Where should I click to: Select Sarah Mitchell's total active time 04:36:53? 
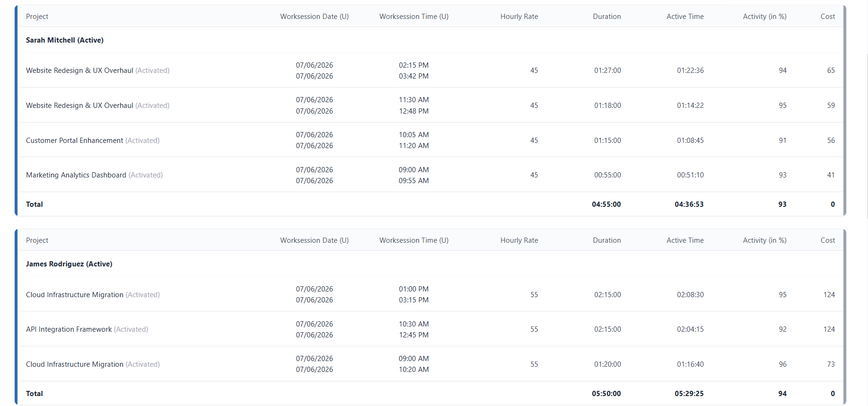tap(689, 204)
